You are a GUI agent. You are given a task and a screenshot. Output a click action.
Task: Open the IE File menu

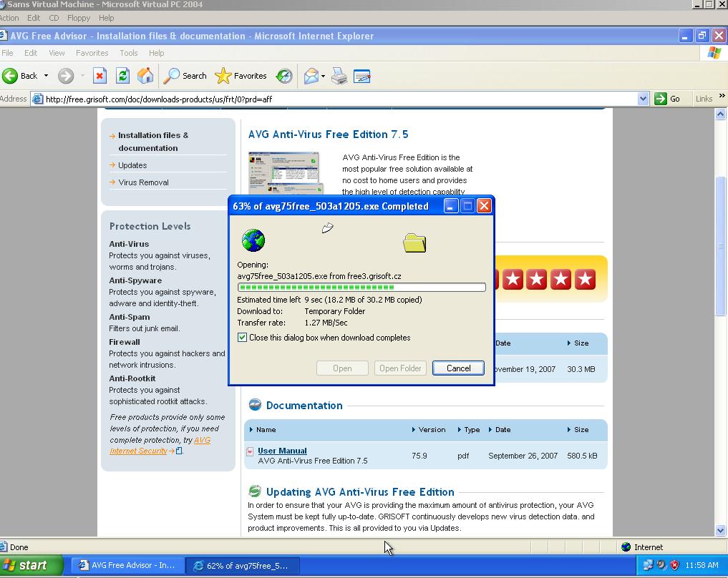pyautogui.click(x=7, y=53)
